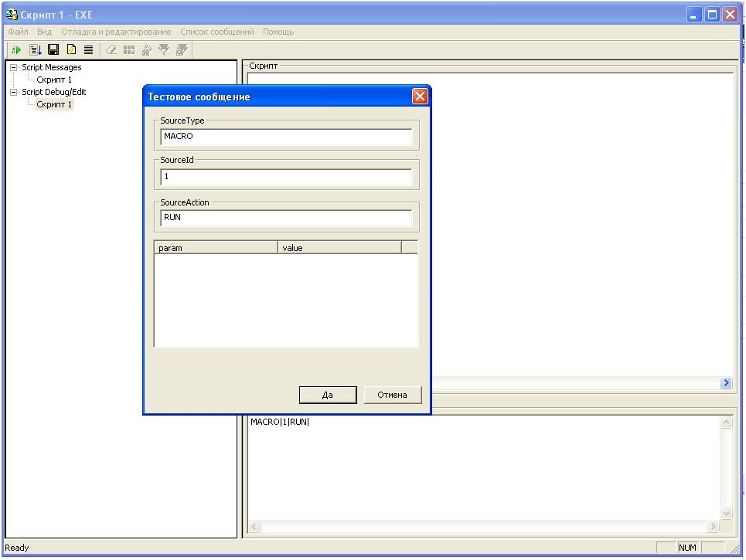Click the script pane right scroll arrow
The height and width of the screenshot is (560, 746).
point(726,383)
